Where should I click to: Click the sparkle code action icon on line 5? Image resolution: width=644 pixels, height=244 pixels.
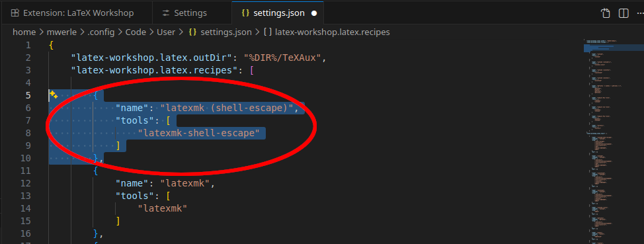coord(54,95)
